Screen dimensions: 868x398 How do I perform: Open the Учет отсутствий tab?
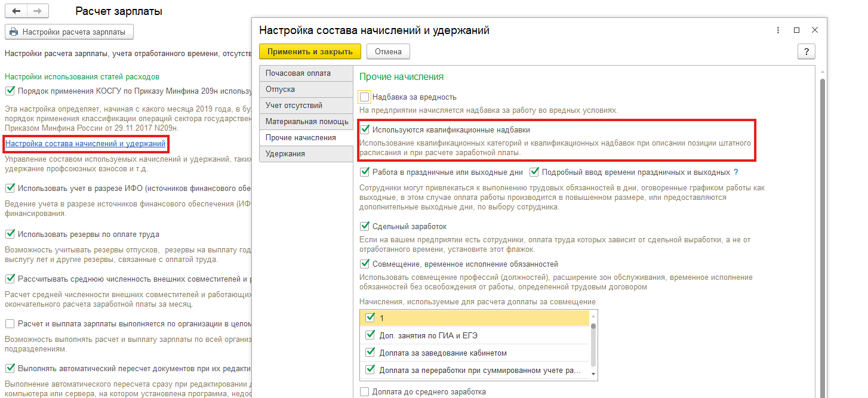(306, 106)
